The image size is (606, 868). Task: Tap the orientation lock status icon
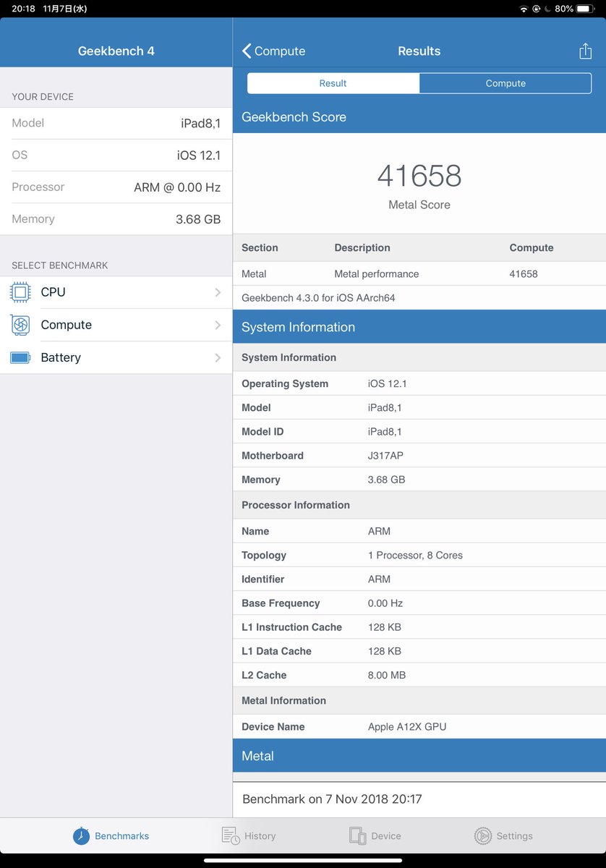[537, 9]
